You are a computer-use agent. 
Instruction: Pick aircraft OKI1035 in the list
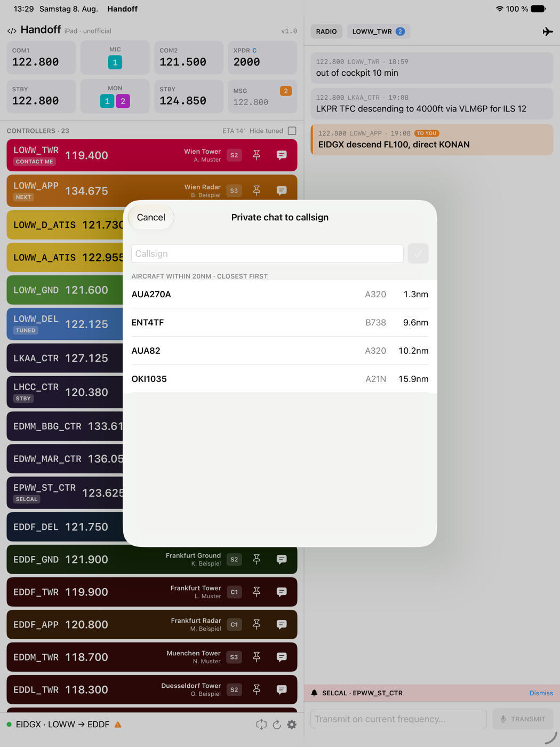click(280, 379)
